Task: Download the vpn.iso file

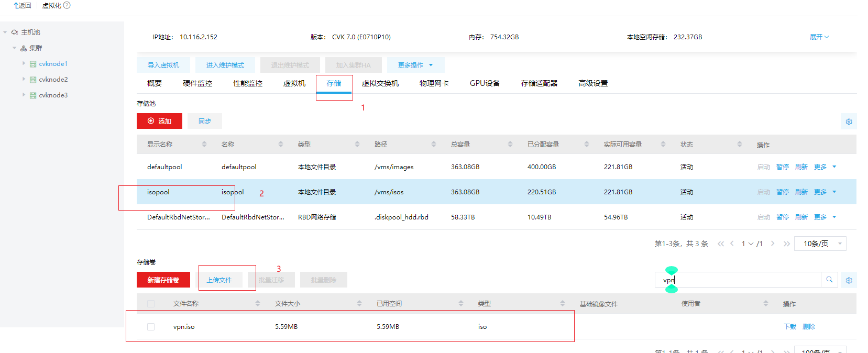Action: tap(790, 327)
